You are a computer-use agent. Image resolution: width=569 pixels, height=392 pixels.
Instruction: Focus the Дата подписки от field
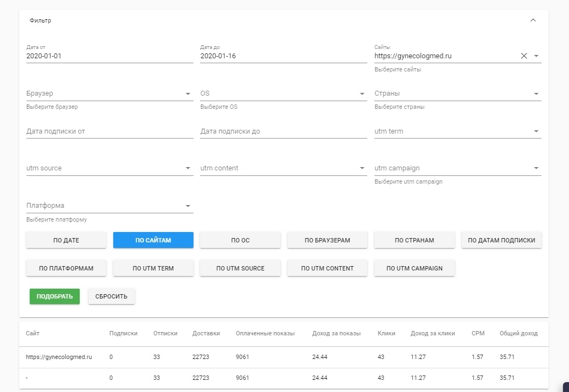pos(109,131)
